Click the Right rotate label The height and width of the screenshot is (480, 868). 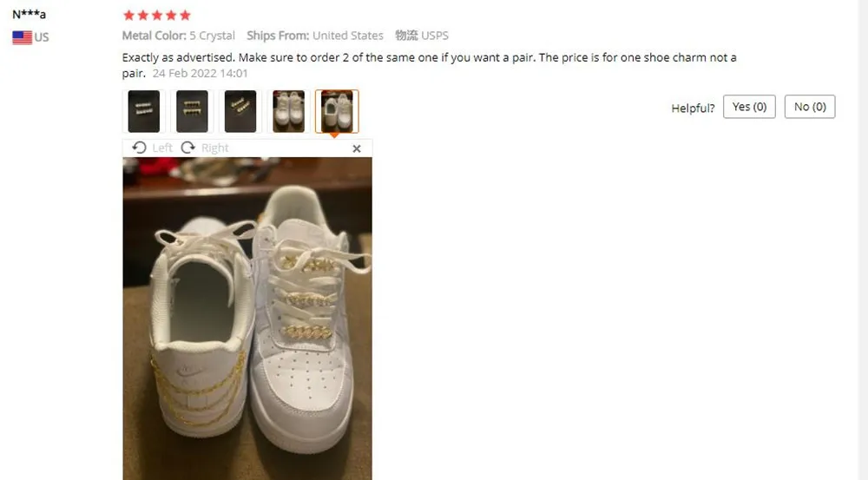[214, 148]
